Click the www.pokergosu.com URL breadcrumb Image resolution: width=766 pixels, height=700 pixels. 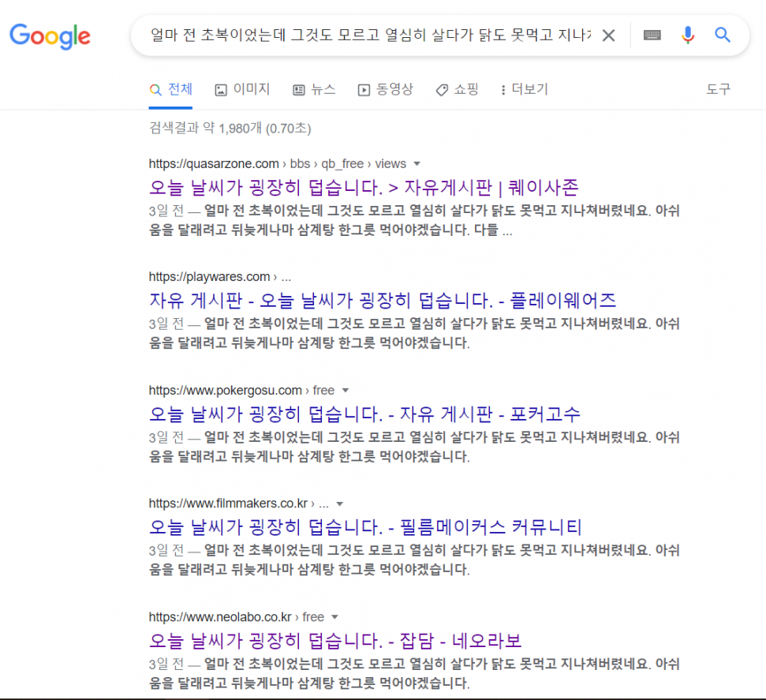pyautogui.click(x=242, y=391)
